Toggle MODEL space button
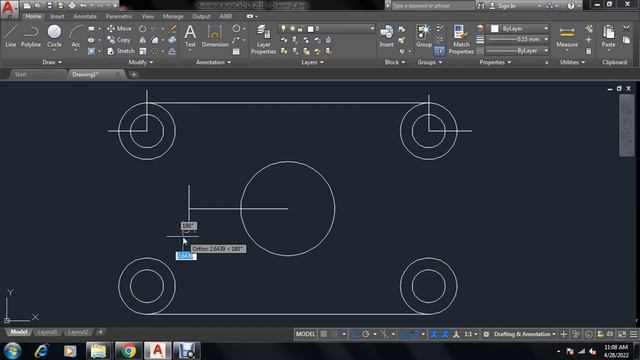This screenshot has width=640, height=360. pos(306,334)
